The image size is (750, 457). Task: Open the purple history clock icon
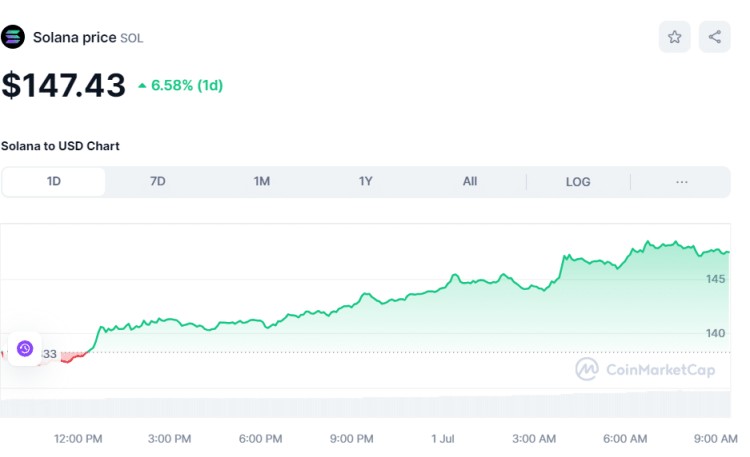click(25, 348)
